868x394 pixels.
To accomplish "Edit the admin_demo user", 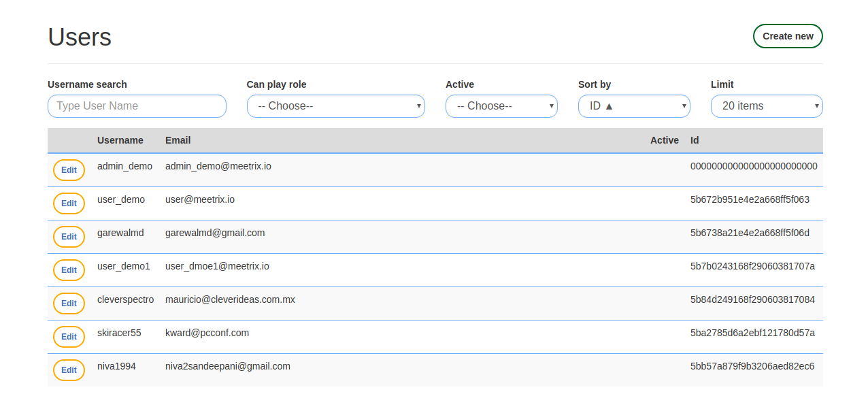I will 69,170.
